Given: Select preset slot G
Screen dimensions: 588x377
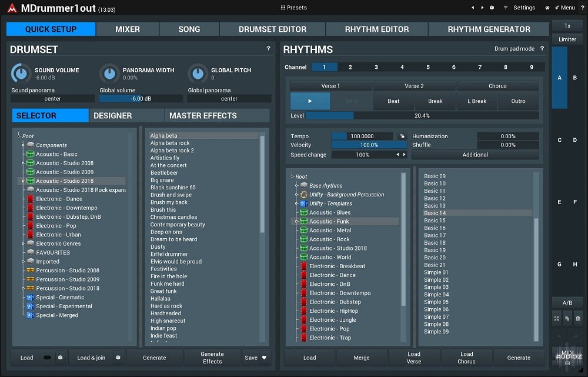Looking at the screenshot, I should point(560,265).
